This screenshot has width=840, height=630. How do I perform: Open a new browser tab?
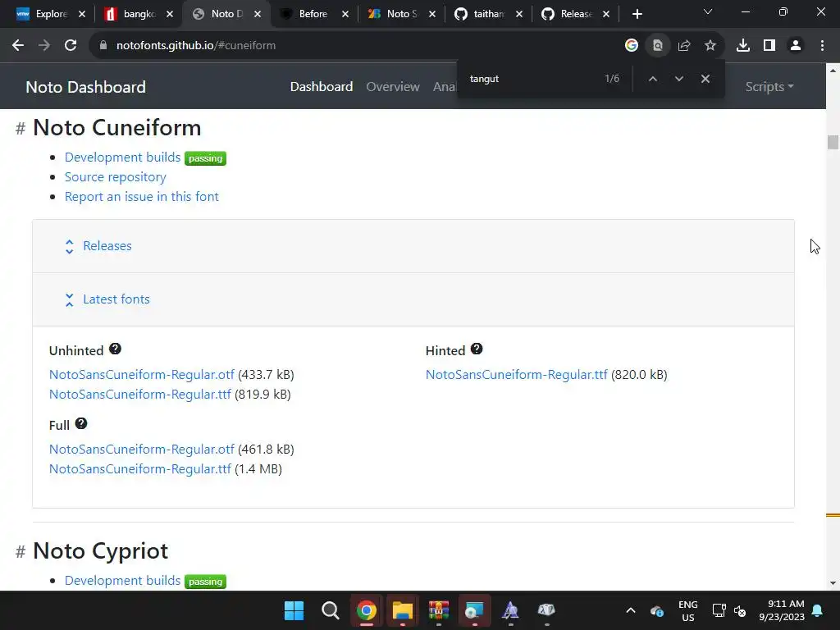637,14
